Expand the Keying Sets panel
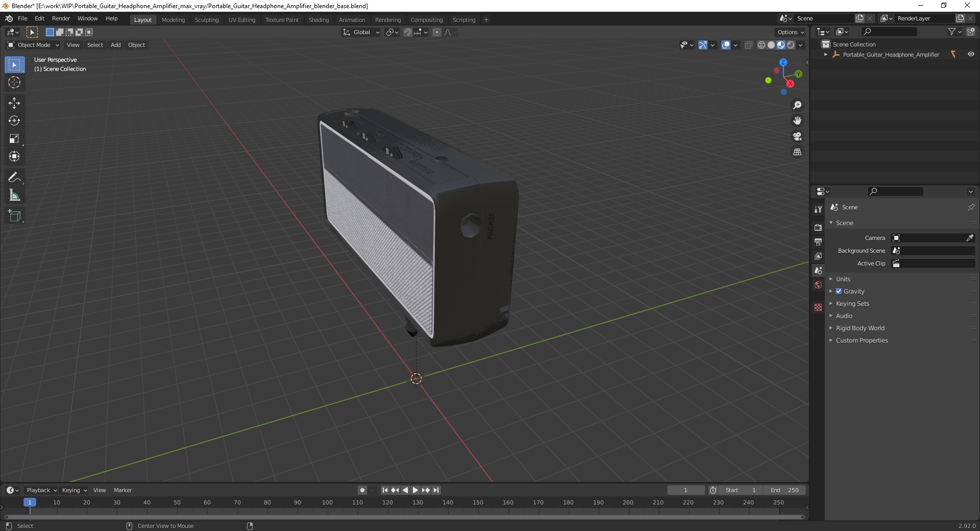The height and width of the screenshot is (531, 980). pyautogui.click(x=852, y=304)
